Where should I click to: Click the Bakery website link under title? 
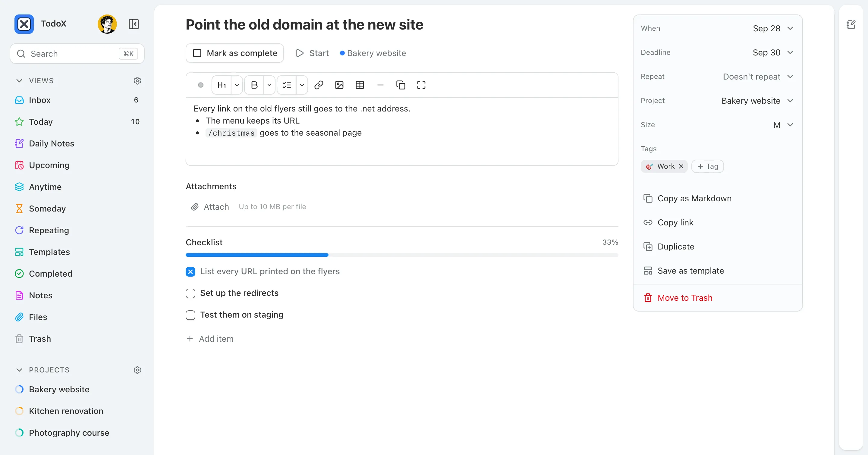click(x=373, y=53)
